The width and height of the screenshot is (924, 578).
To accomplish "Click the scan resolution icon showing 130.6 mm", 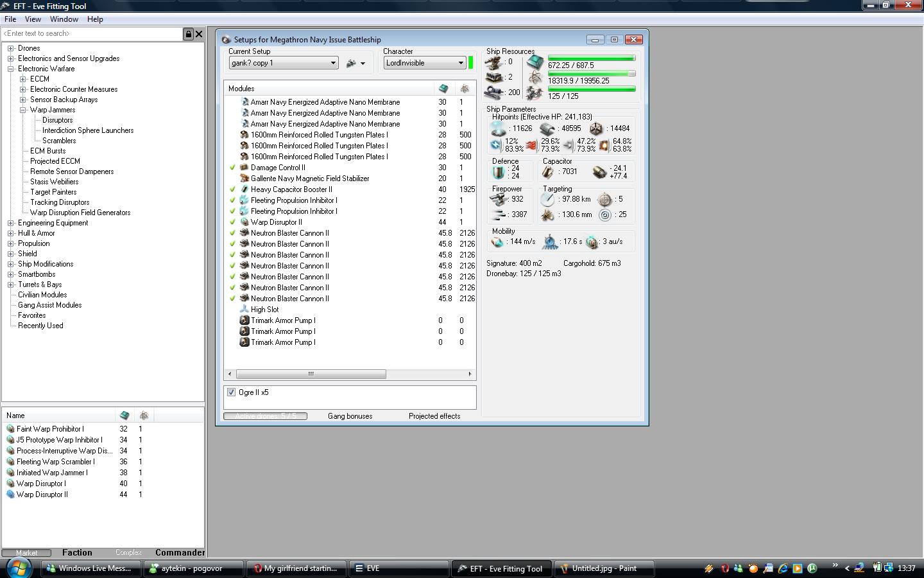I will point(547,215).
